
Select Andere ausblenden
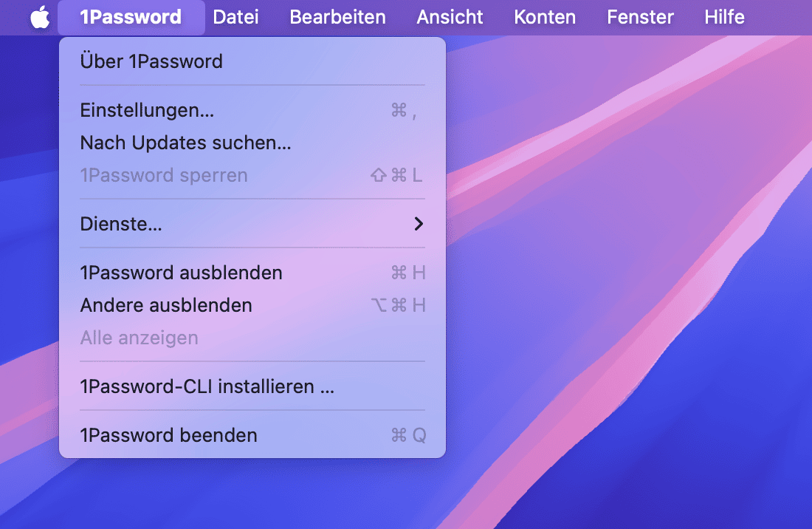tap(166, 305)
